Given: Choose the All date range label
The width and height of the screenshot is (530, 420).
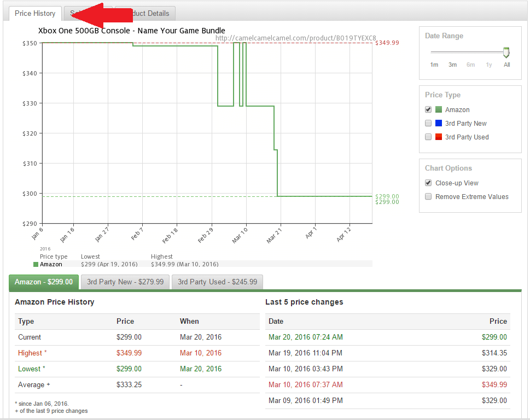Looking at the screenshot, I should [x=507, y=65].
